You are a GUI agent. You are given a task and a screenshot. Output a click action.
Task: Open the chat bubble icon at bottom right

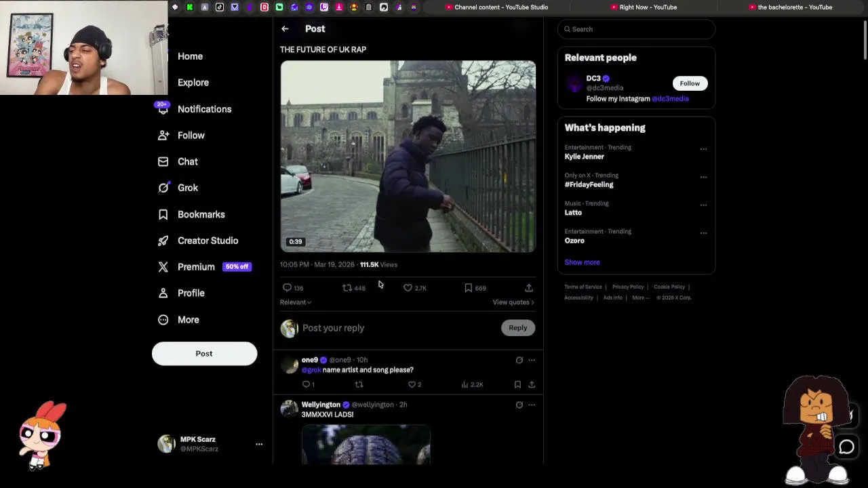pyautogui.click(x=846, y=447)
